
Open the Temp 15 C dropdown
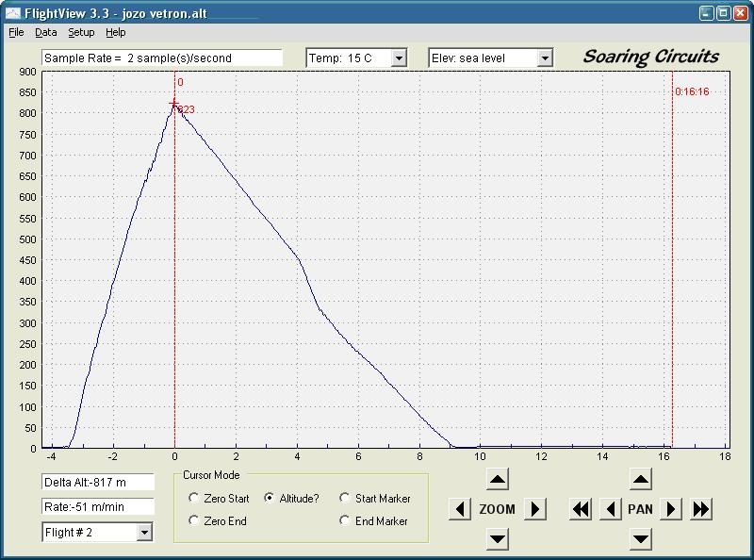tap(399, 58)
